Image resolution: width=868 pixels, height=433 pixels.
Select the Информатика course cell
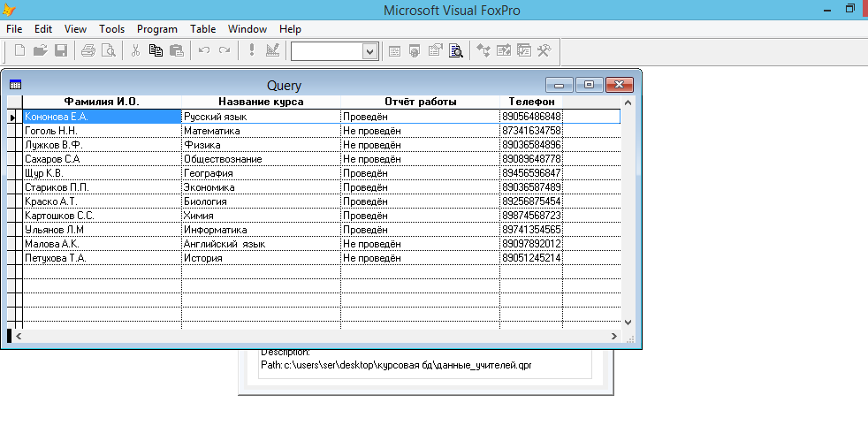tap(261, 230)
